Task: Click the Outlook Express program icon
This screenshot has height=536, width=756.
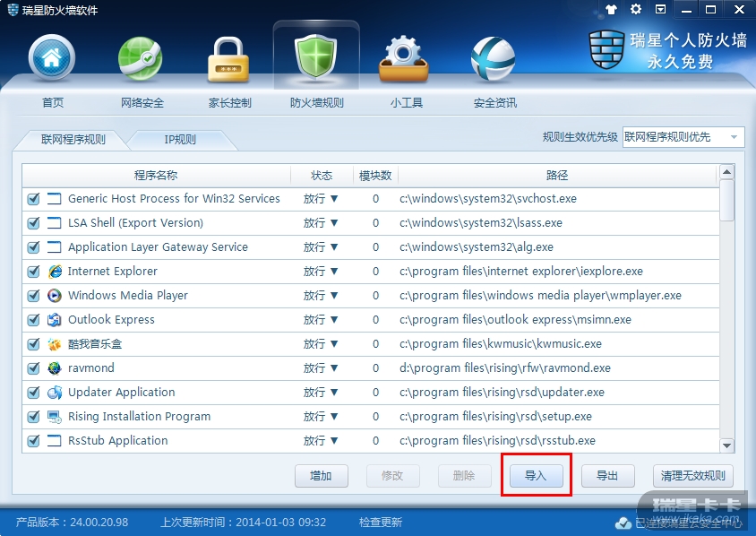Action: [x=55, y=319]
